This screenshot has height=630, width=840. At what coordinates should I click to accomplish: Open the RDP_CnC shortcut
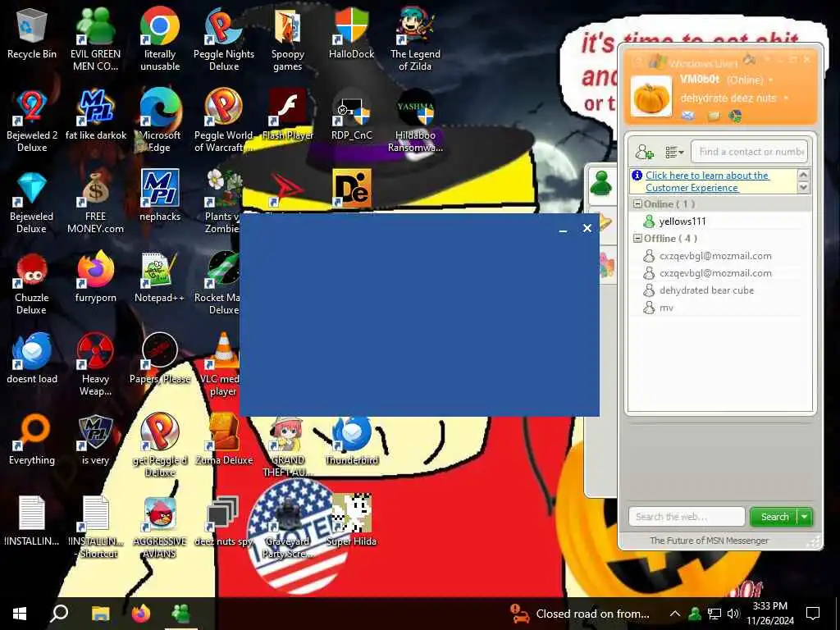coord(351,115)
